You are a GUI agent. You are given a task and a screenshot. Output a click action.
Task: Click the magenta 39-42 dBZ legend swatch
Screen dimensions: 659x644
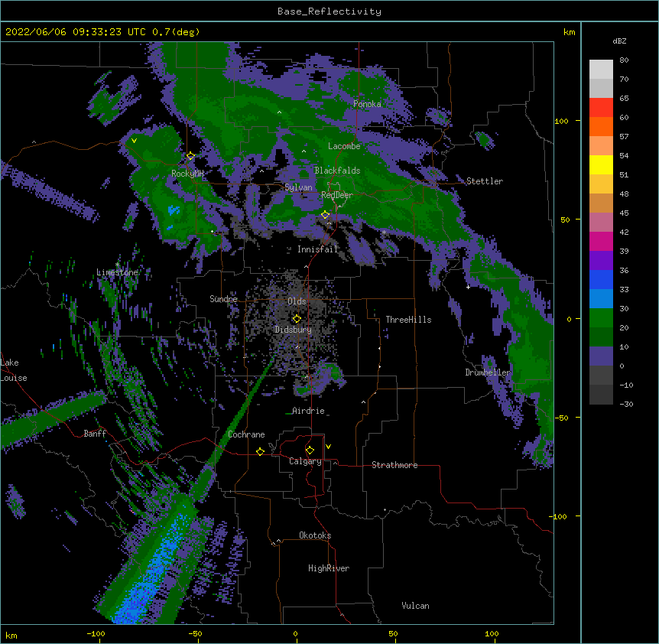[x=601, y=241]
